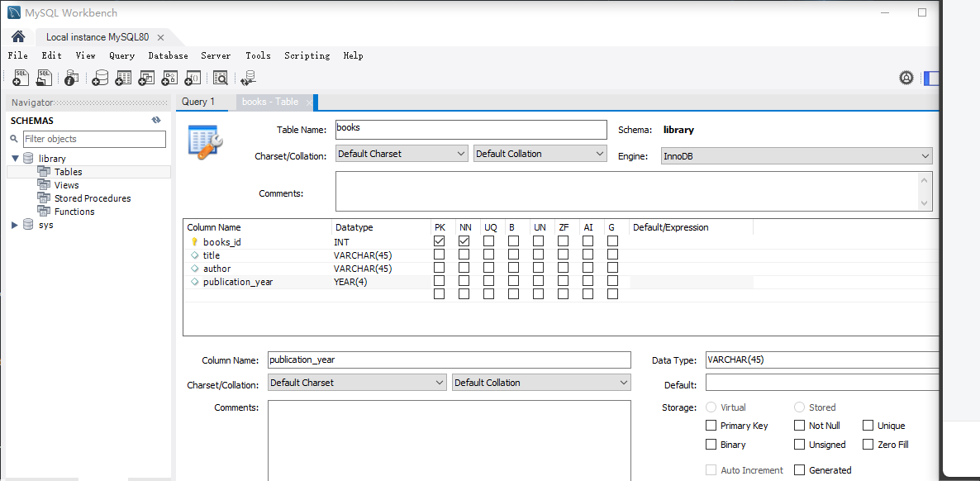Open the column Default Charset dropdown
The image size is (980, 481).
(x=356, y=382)
